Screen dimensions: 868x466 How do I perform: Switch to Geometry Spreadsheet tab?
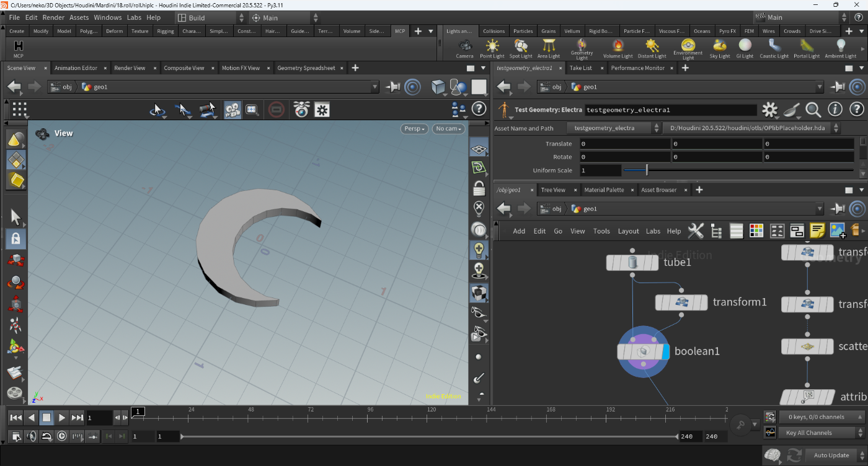pyautogui.click(x=306, y=68)
